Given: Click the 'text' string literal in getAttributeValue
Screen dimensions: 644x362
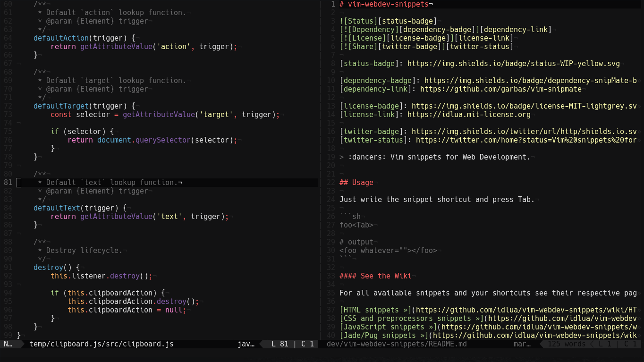Looking at the screenshot, I should [169, 216].
